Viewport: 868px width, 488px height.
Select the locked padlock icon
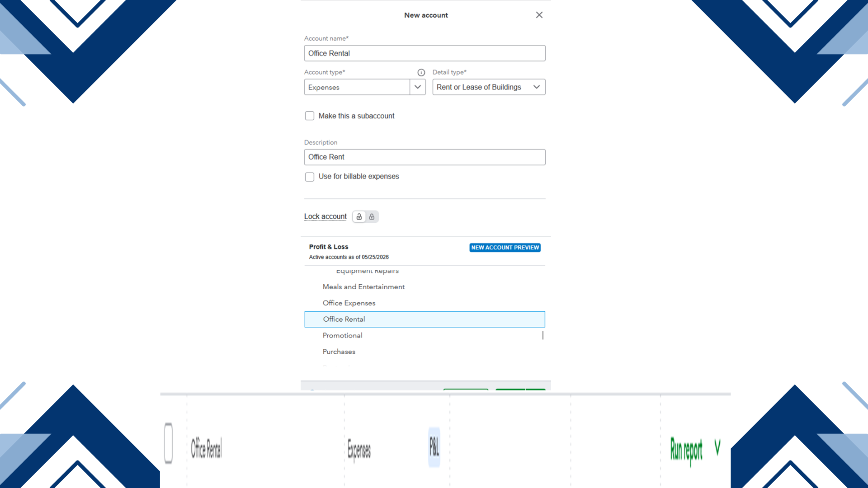[x=372, y=217]
